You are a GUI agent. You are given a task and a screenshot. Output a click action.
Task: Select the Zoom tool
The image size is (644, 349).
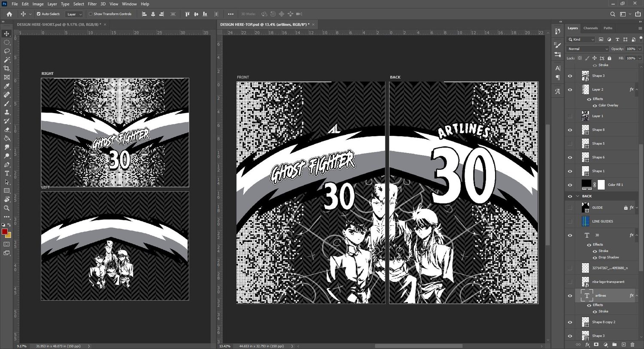(x=6, y=208)
